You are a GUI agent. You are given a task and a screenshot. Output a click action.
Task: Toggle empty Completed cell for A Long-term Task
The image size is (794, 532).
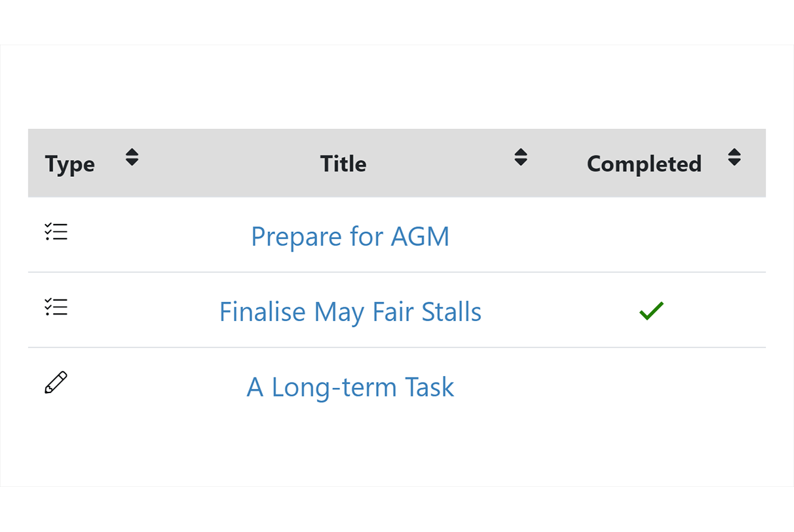(x=651, y=386)
